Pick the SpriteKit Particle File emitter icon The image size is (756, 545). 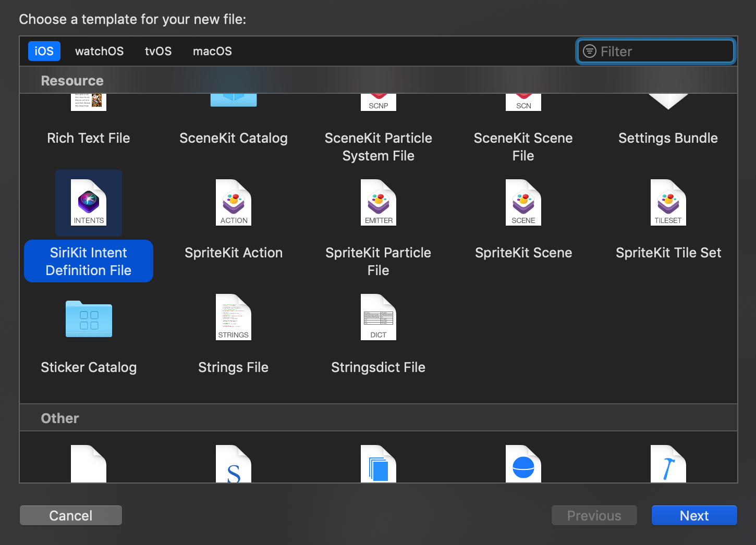(379, 203)
